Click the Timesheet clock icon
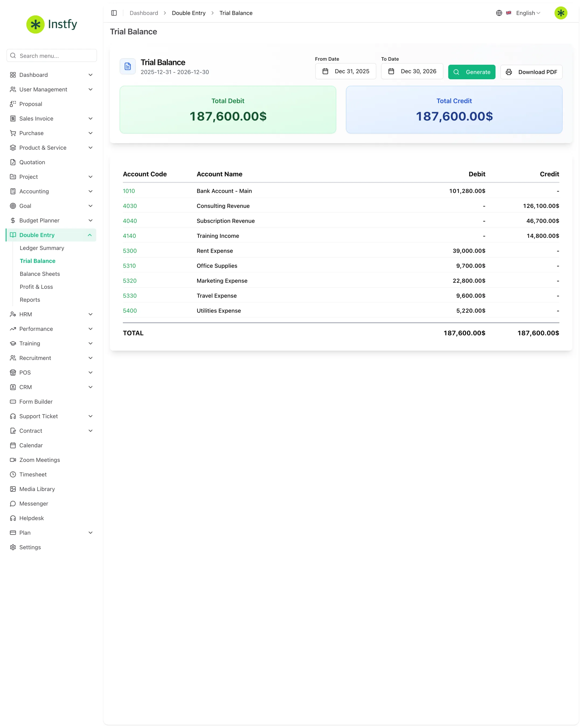 tap(13, 474)
